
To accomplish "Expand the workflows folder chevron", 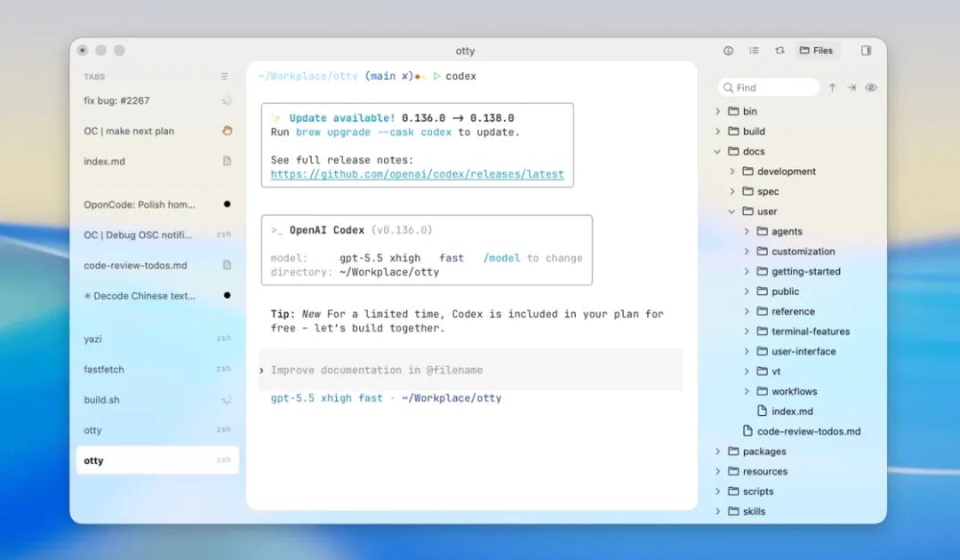I will (x=747, y=391).
